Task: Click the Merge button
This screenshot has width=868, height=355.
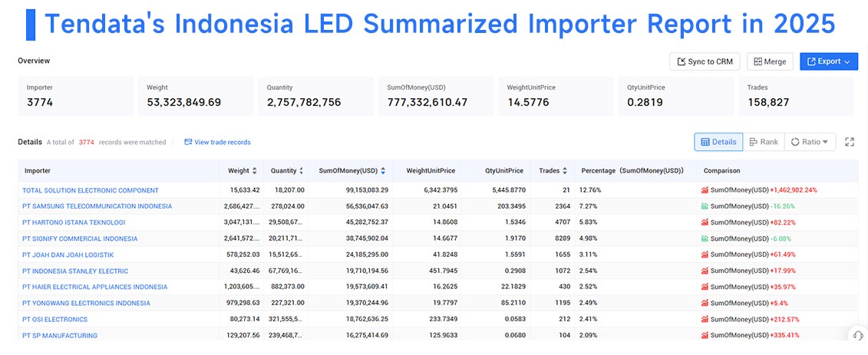Action: click(x=770, y=61)
